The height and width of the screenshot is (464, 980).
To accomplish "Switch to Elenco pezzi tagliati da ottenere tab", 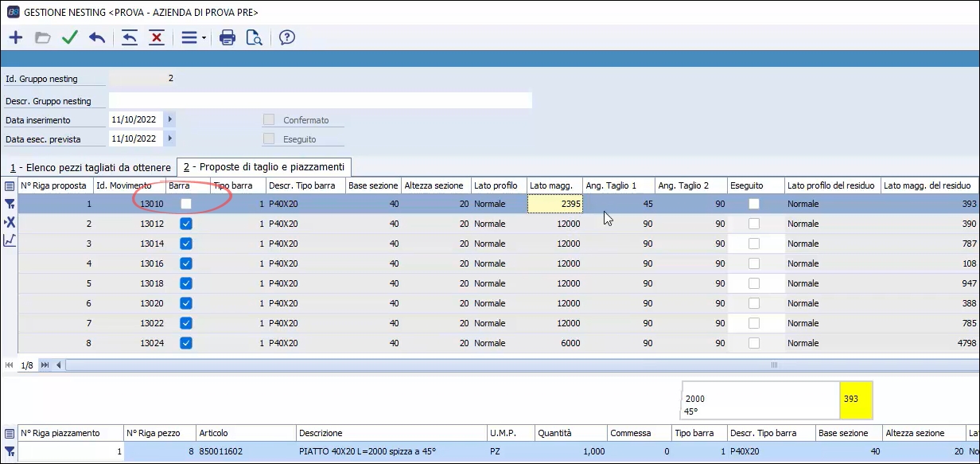I will tap(89, 167).
